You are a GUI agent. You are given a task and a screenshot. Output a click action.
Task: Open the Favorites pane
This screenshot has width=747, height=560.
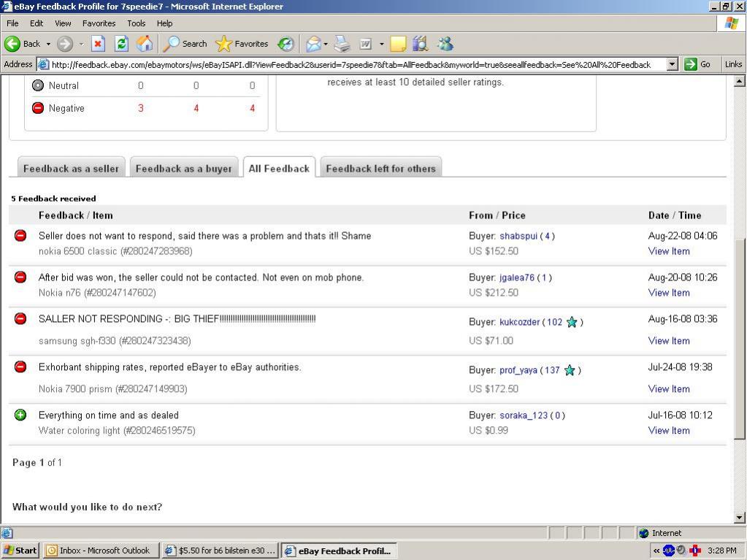[242, 44]
